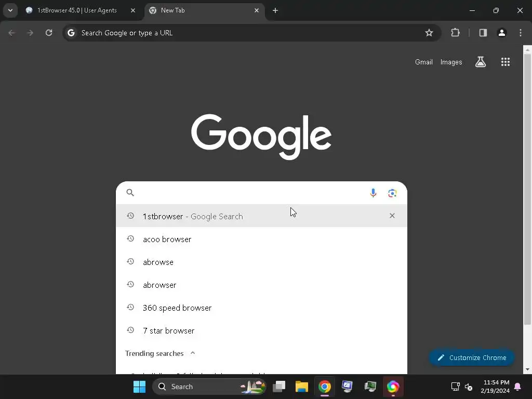
Task: Choose the acoo browser suggestion
Action: (x=261, y=239)
